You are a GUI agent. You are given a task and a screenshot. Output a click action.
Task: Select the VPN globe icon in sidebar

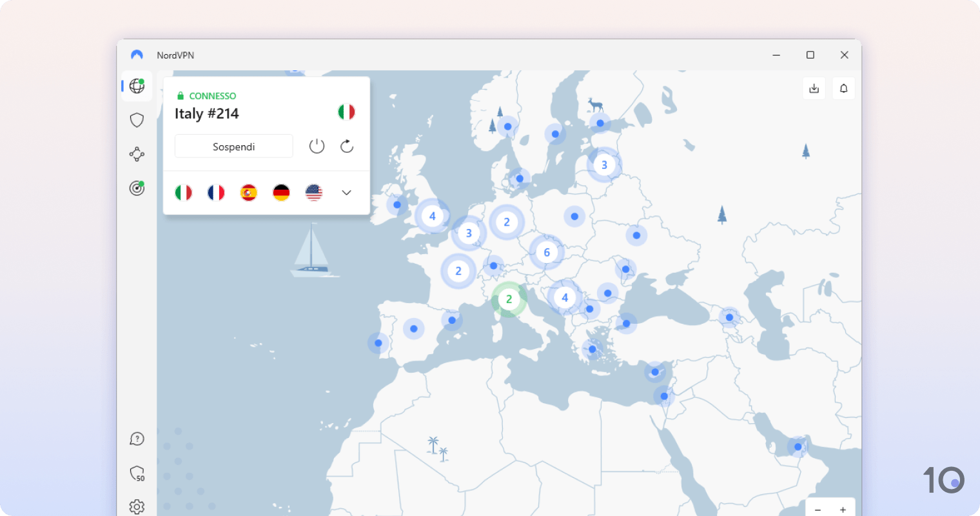[x=136, y=86]
